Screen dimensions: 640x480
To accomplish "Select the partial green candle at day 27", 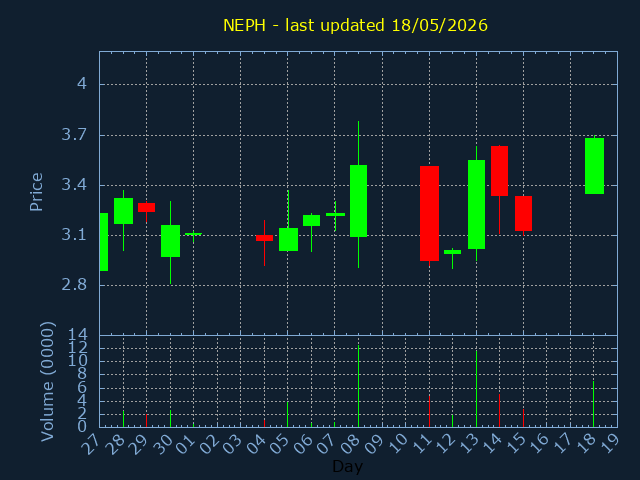I will coord(104,242).
